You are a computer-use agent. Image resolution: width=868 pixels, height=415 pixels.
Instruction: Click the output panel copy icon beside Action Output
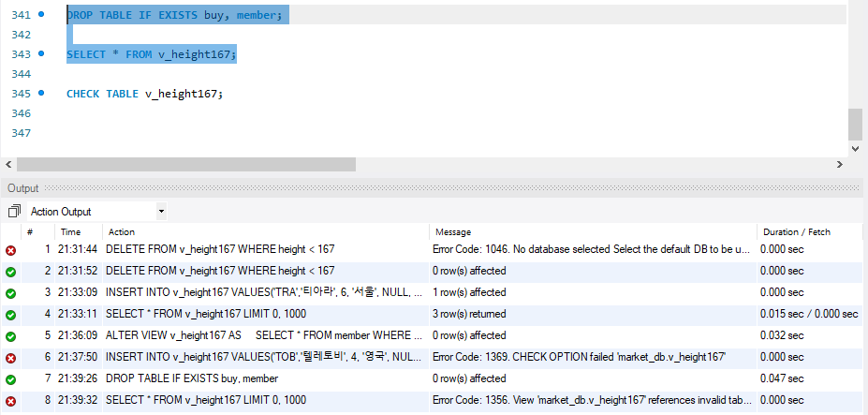pyautogui.click(x=14, y=211)
